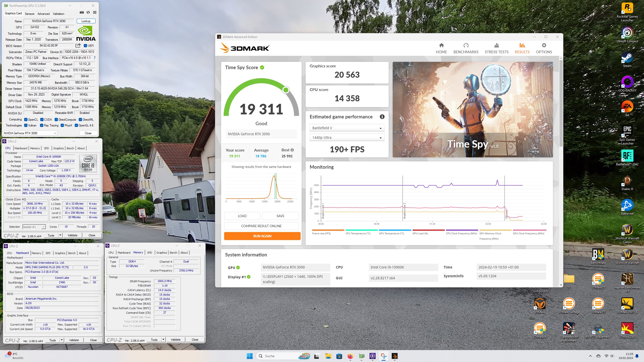Click Windows Start button on taskbar
The width and height of the screenshot is (644, 362).
click(250, 356)
